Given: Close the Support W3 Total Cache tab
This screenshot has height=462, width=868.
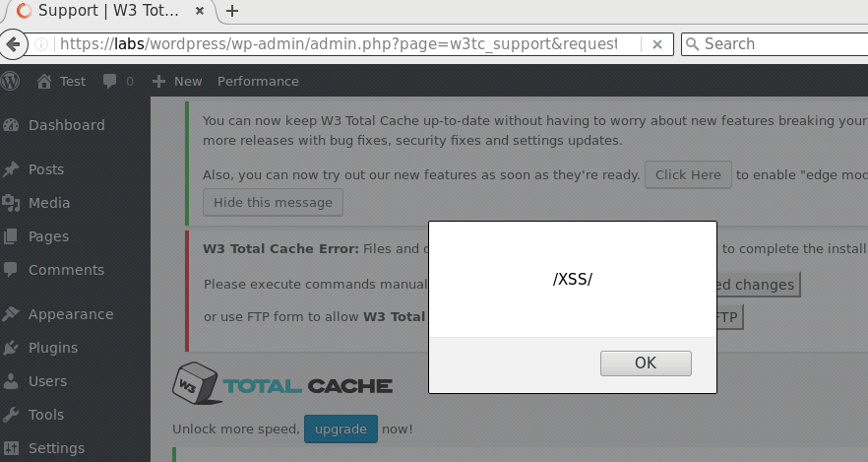Looking at the screenshot, I should coord(200,11).
